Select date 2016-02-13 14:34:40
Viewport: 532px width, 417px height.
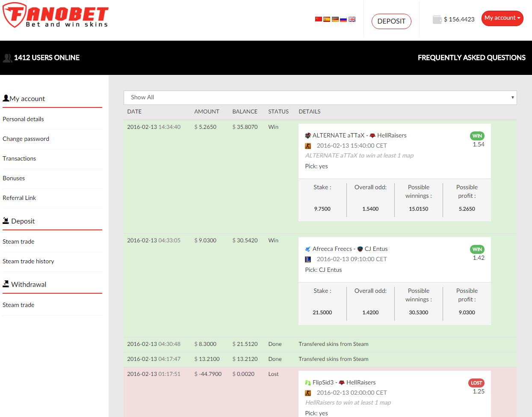tap(154, 127)
